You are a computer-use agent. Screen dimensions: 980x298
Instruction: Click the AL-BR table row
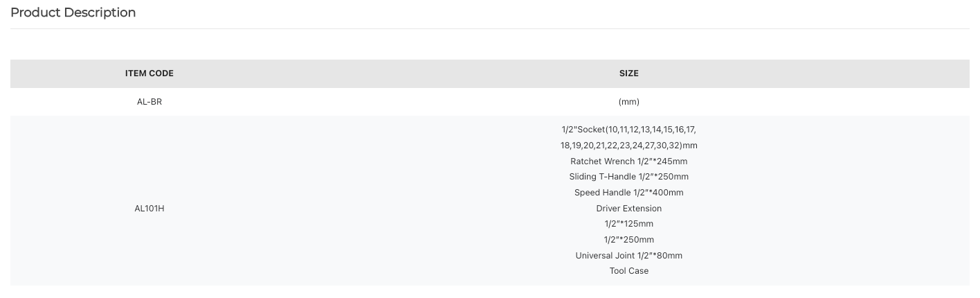click(x=490, y=102)
